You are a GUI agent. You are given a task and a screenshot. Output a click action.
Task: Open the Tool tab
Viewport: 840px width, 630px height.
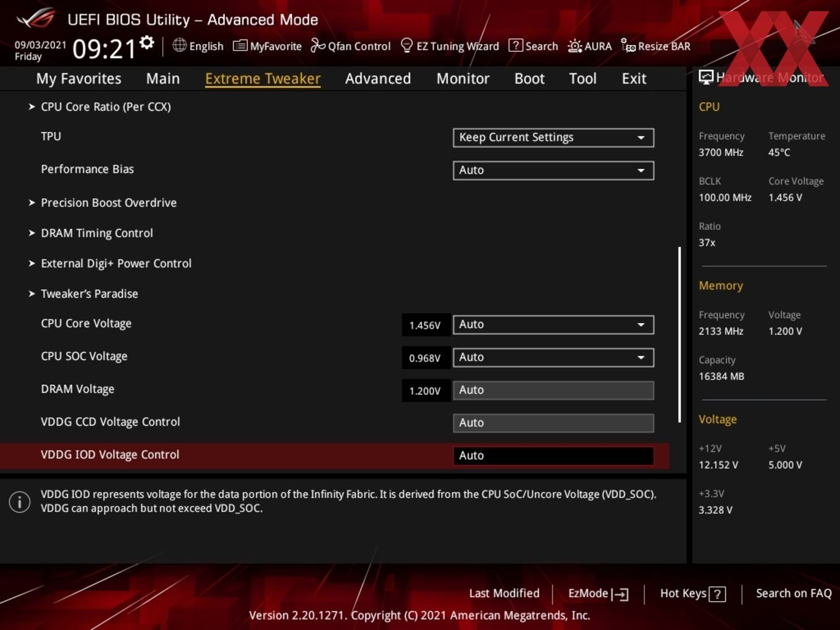click(582, 78)
